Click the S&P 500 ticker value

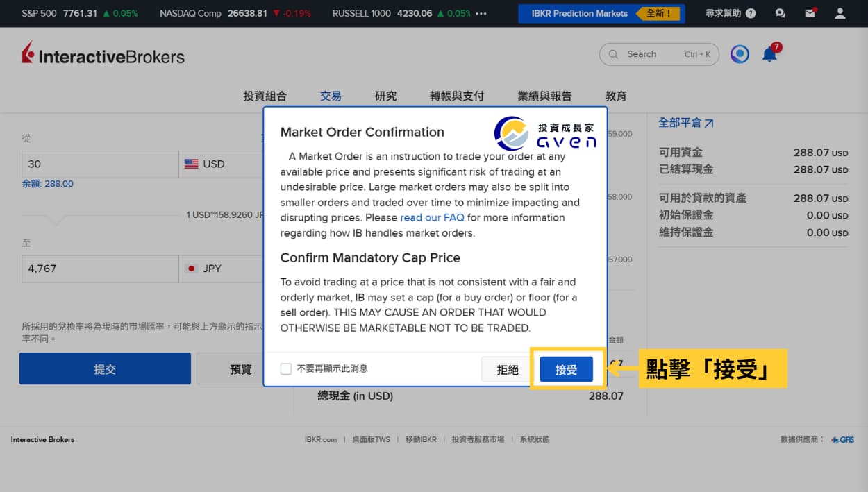(x=81, y=13)
